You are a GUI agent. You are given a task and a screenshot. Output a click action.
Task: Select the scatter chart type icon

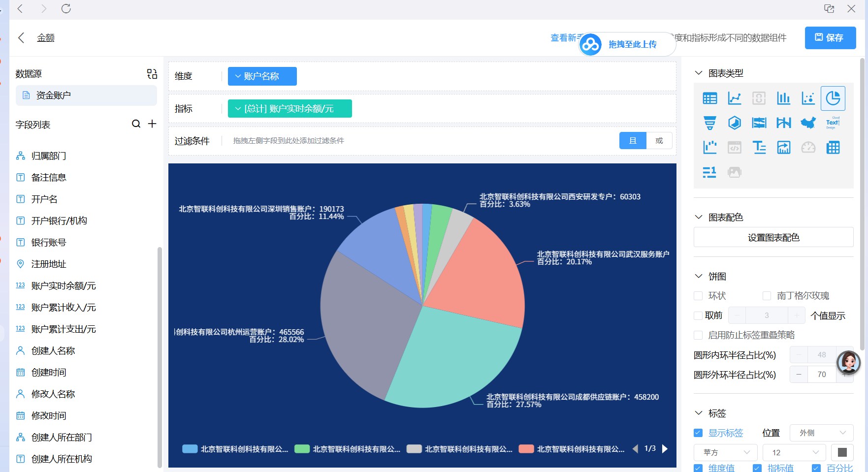click(x=808, y=98)
